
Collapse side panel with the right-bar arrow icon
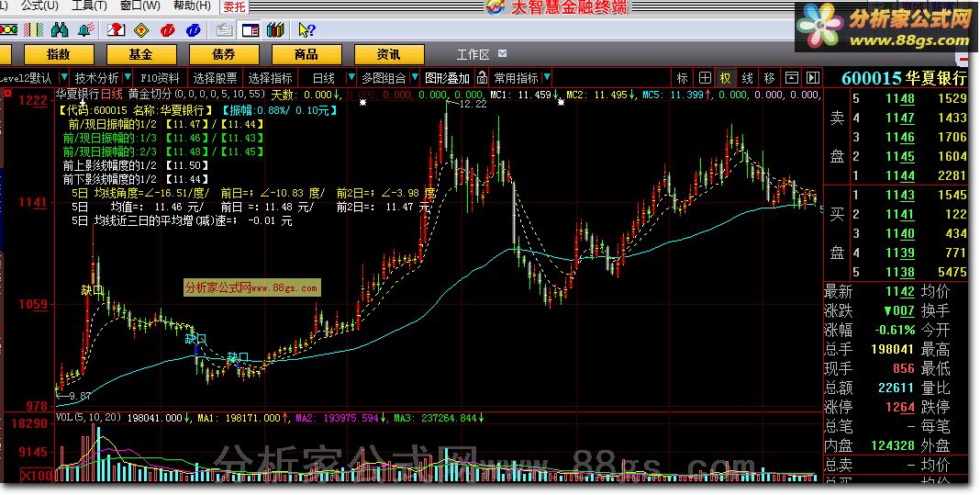pos(812,78)
